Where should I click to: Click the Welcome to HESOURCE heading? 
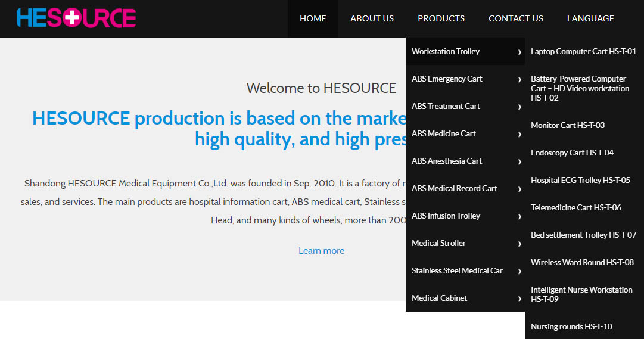click(321, 88)
